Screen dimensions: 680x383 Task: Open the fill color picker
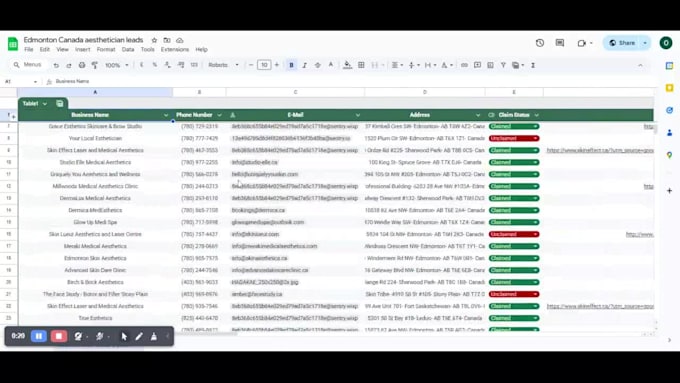click(x=347, y=65)
